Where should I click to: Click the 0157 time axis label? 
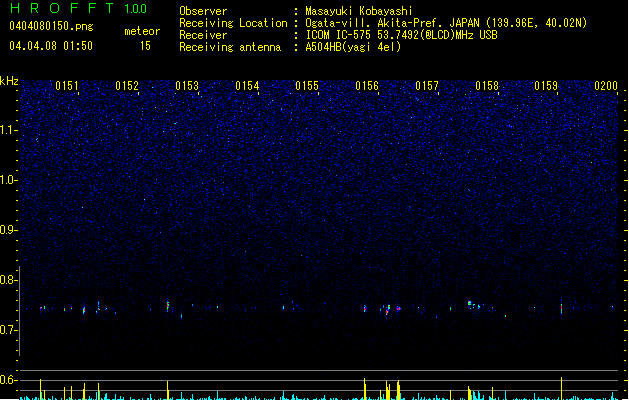pyautogui.click(x=427, y=85)
